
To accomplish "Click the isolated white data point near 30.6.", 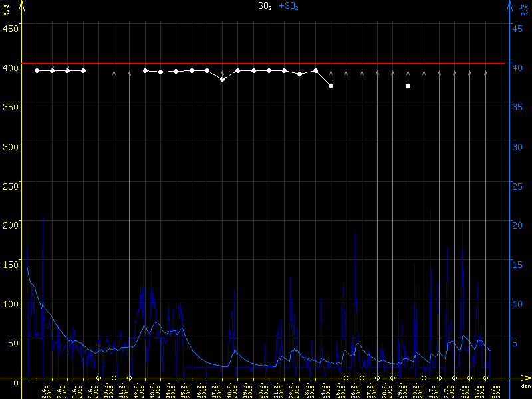I will tap(408, 86).
